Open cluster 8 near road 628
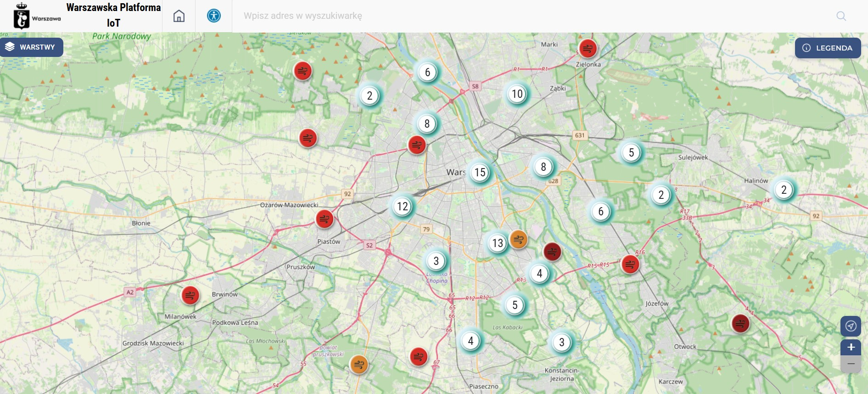868x394 pixels. pos(543,167)
